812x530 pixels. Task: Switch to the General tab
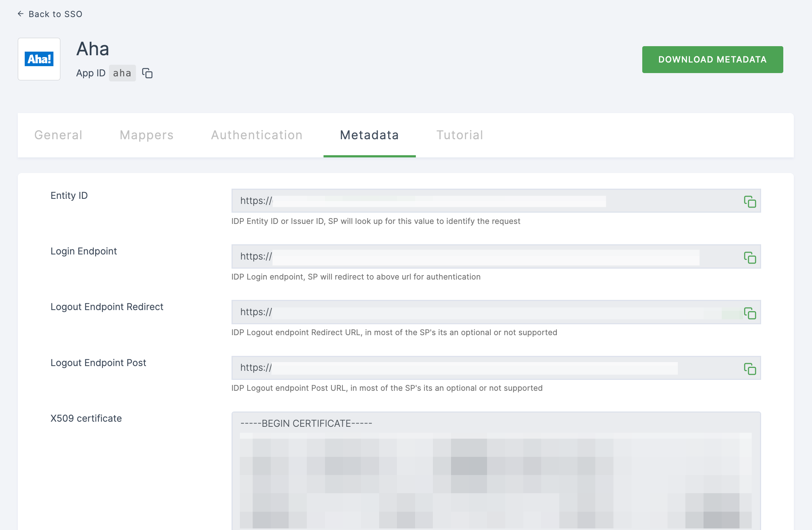coord(58,135)
